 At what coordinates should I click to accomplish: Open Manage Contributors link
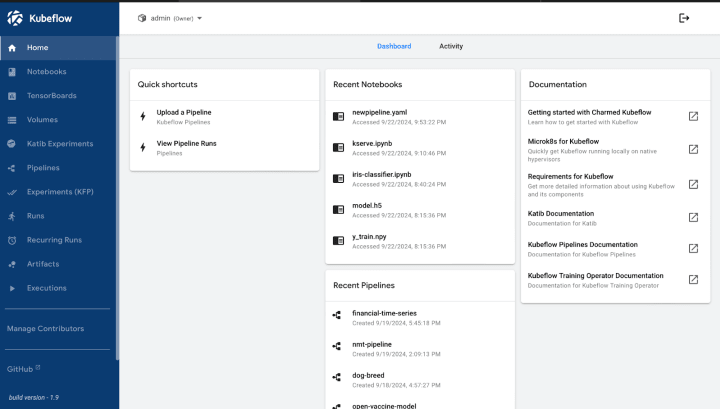point(45,329)
